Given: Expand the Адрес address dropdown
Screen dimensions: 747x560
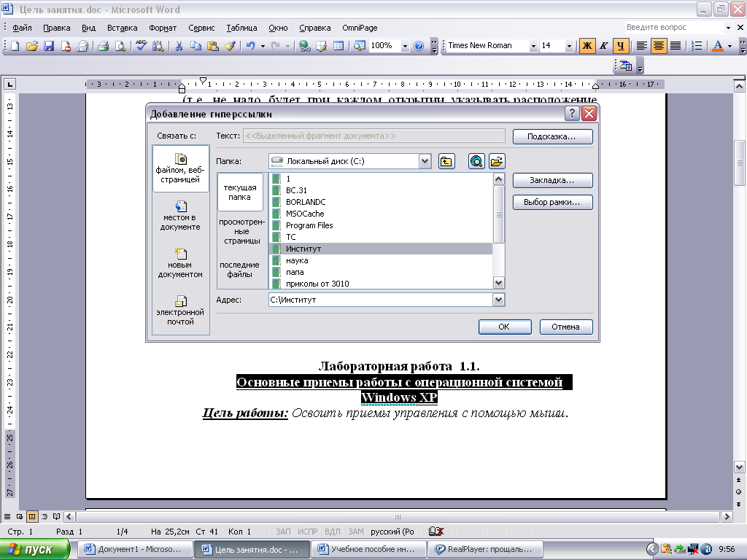Looking at the screenshot, I should (498, 300).
